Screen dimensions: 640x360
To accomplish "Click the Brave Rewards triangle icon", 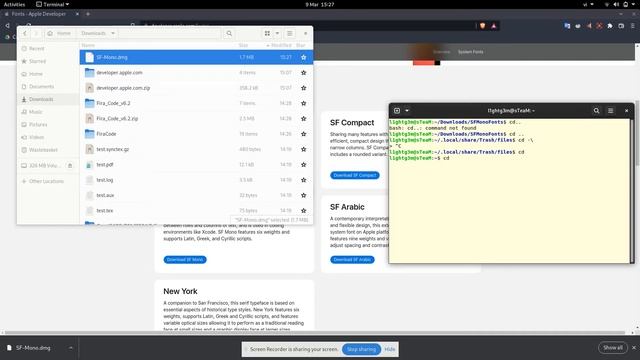I will click(493, 26).
